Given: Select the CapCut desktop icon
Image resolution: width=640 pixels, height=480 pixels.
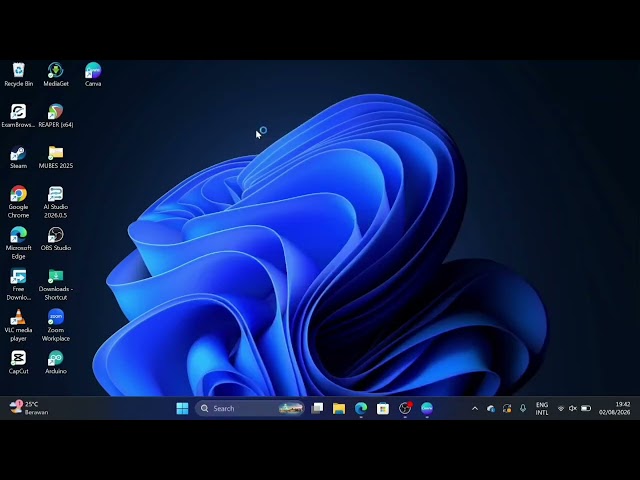Looking at the screenshot, I should tap(18, 362).
